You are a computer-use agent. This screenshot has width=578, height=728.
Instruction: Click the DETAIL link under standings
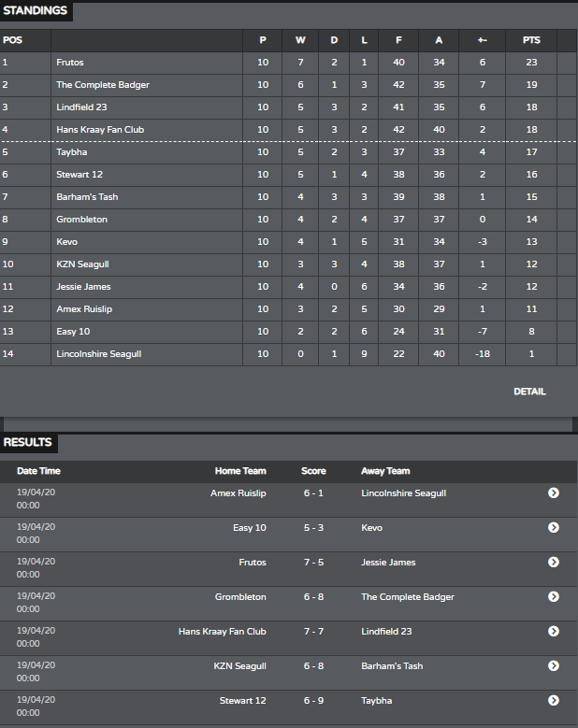coord(529,392)
